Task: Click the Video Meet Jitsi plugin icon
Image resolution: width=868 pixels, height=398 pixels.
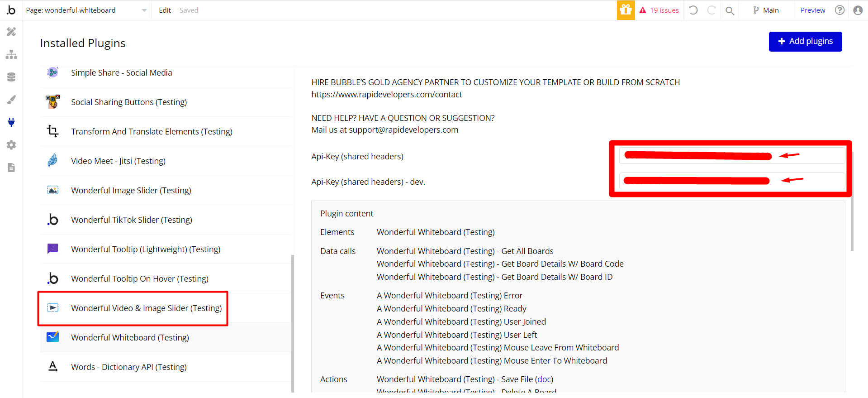Action: click(53, 161)
